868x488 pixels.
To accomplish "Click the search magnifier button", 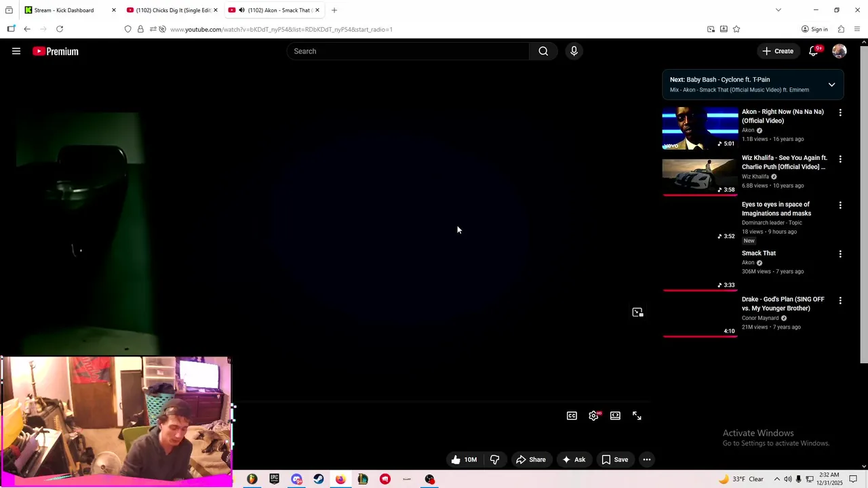I will 543,51.
